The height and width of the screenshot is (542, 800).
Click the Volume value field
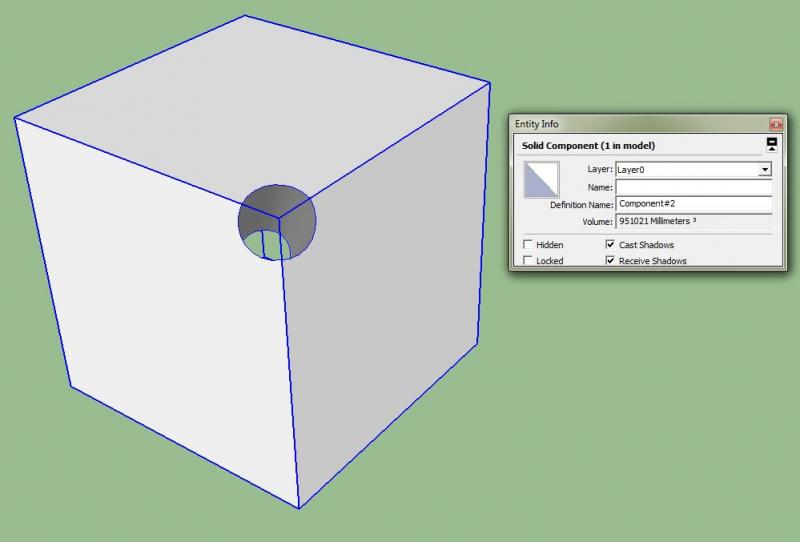click(x=693, y=221)
